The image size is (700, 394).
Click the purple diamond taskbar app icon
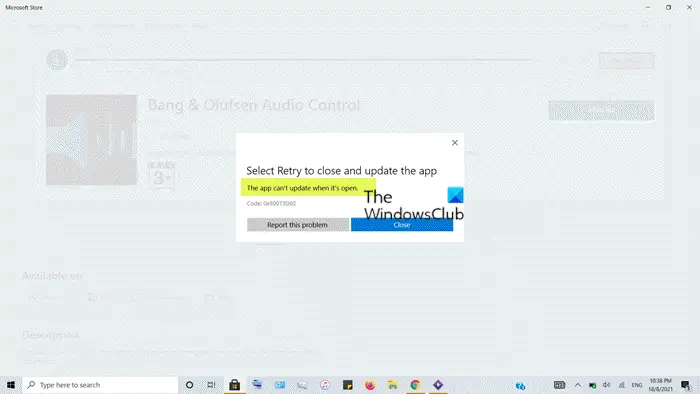click(438, 385)
